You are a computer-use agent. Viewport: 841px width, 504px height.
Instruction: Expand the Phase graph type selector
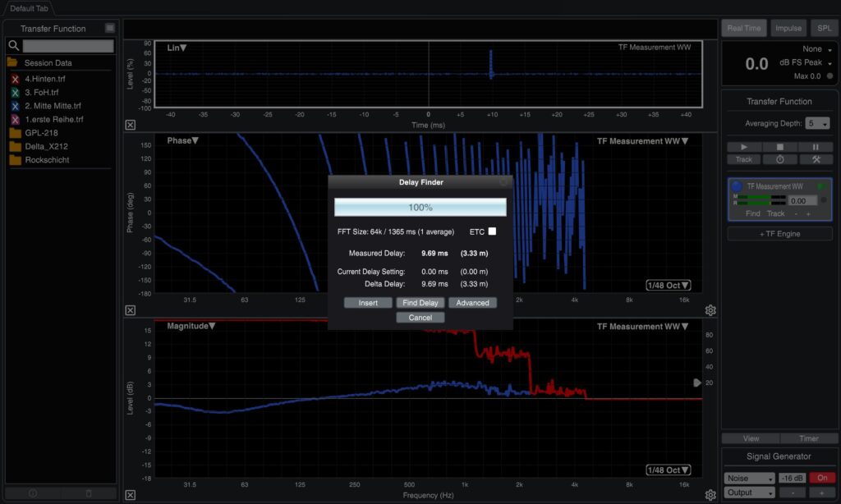[x=179, y=140]
